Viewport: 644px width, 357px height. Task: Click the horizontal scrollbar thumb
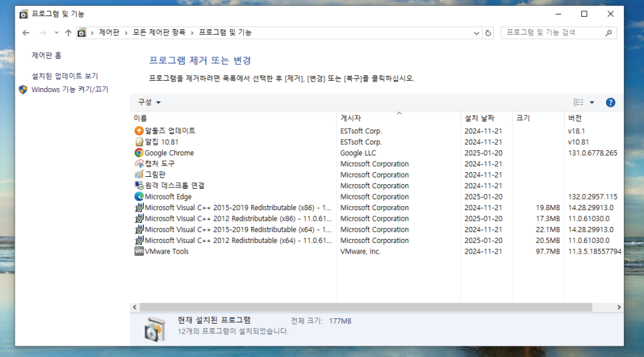pos(365,307)
